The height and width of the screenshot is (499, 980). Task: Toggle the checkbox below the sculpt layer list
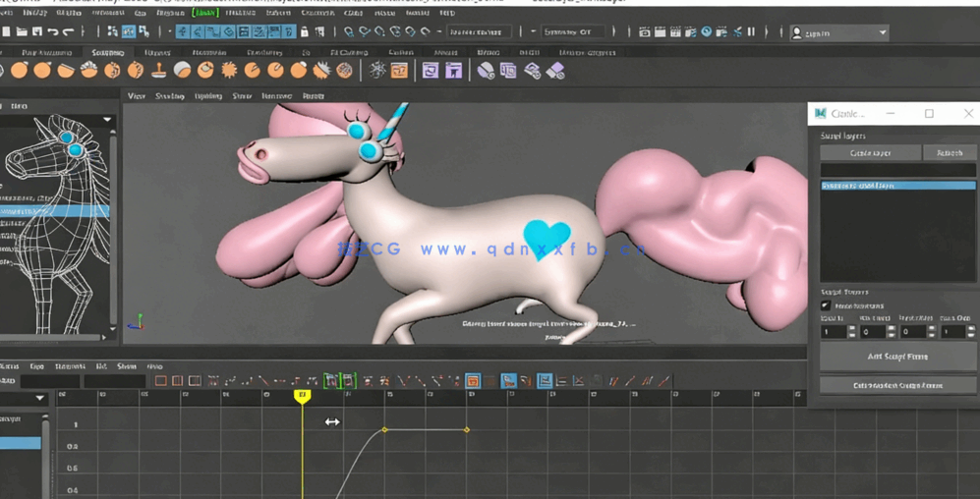tap(826, 305)
